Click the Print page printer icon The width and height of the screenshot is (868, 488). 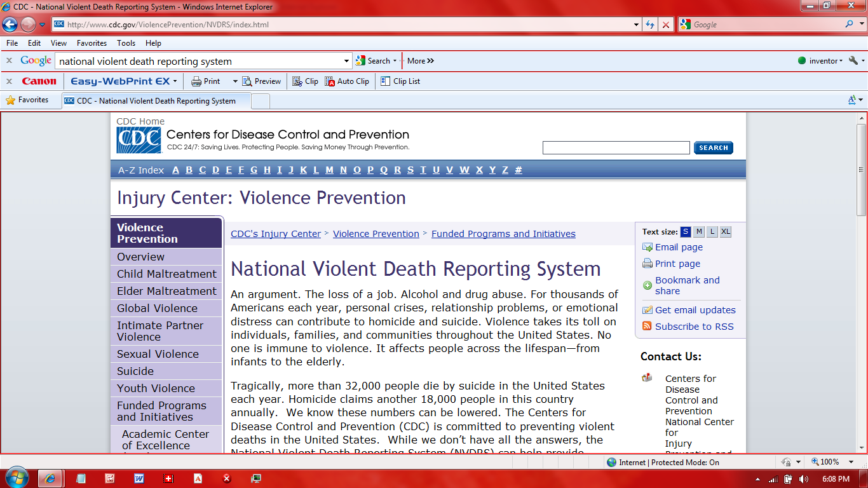coord(648,264)
